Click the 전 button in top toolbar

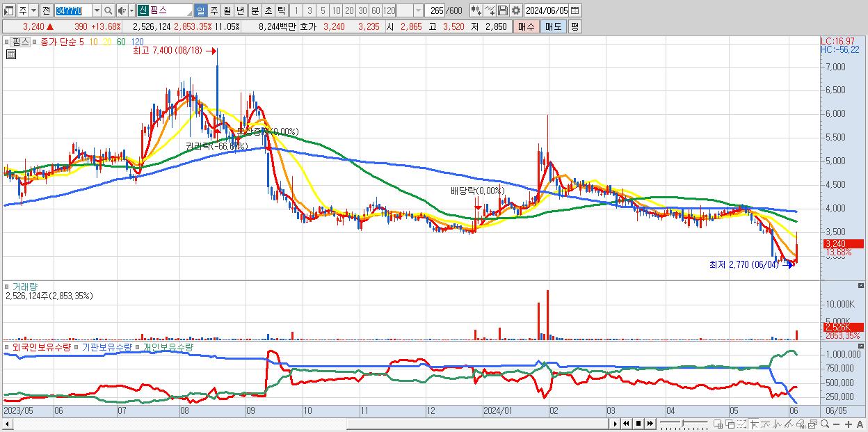click(45, 10)
